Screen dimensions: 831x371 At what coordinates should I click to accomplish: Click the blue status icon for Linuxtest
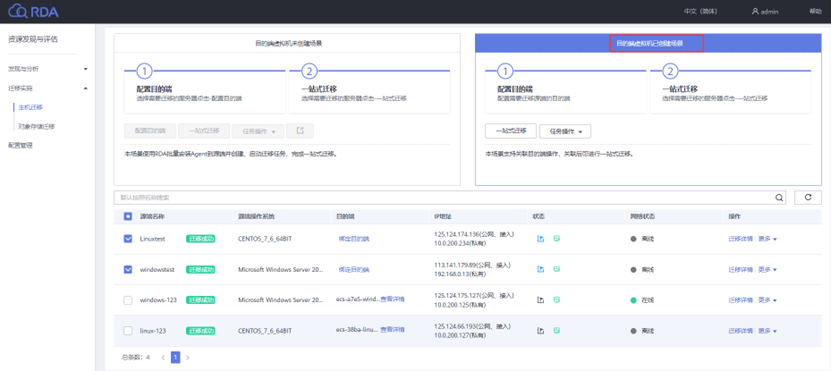pyautogui.click(x=541, y=239)
